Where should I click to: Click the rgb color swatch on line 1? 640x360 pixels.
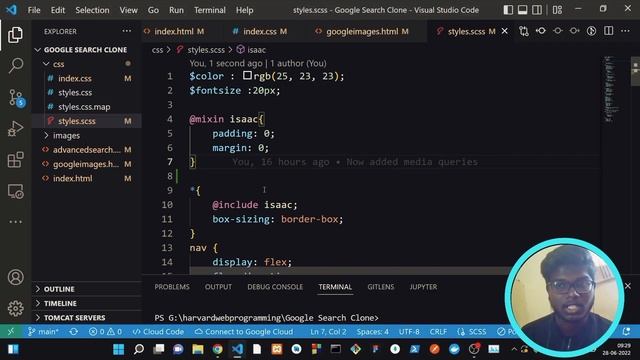coord(247,76)
